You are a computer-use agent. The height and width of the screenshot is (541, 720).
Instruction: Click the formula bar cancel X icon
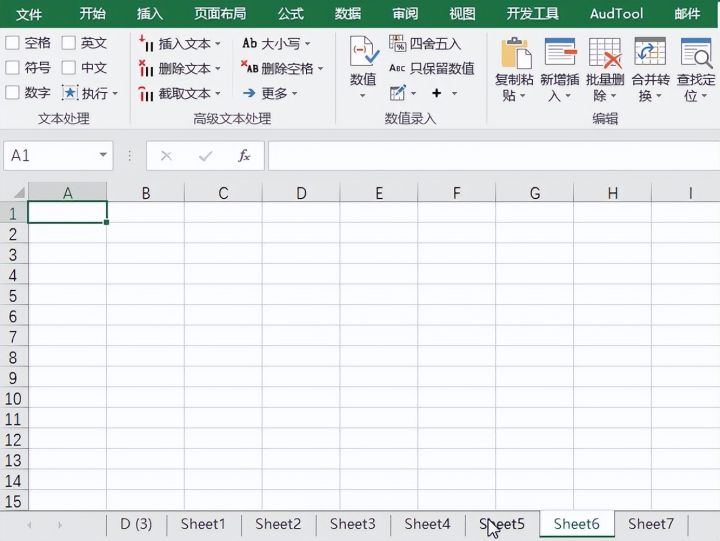[x=166, y=156]
